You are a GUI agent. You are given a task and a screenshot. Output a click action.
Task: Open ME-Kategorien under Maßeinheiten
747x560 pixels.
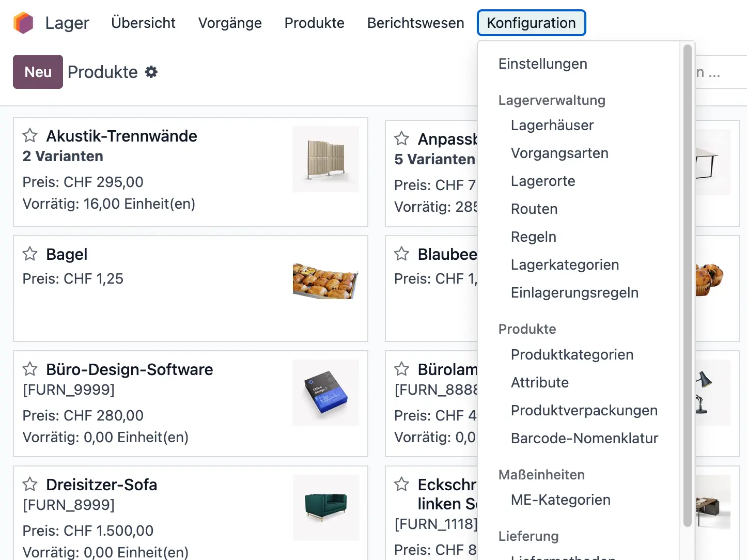pos(561,500)
